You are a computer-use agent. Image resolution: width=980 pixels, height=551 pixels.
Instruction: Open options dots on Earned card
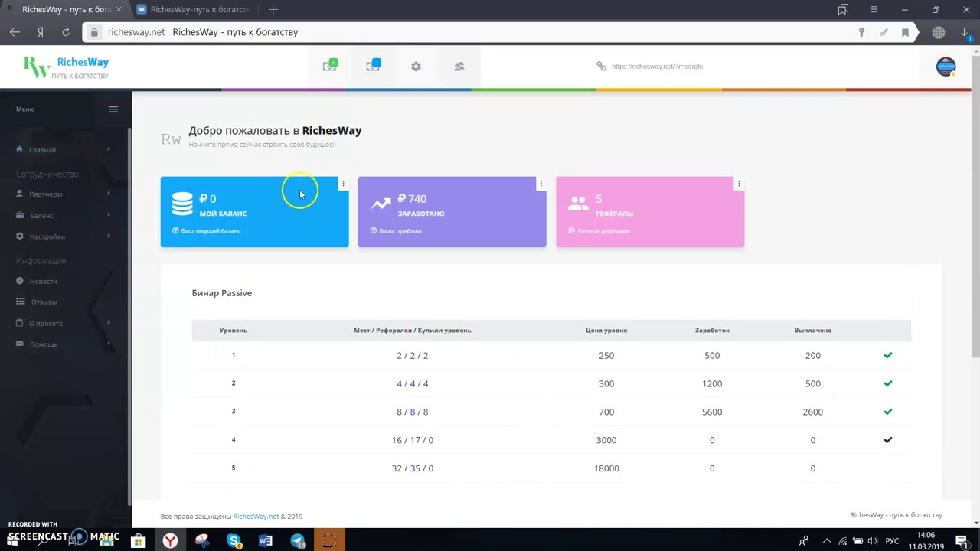pyautogui.click(x=541, y=184)
